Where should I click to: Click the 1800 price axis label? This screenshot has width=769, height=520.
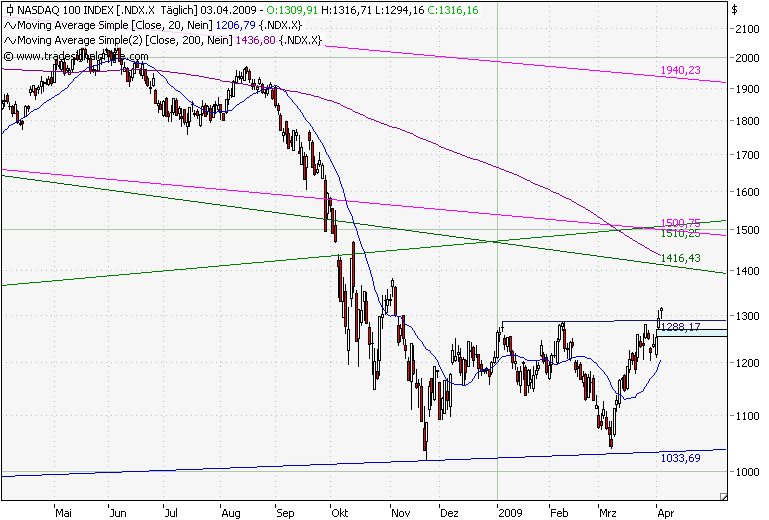(747, 121)
